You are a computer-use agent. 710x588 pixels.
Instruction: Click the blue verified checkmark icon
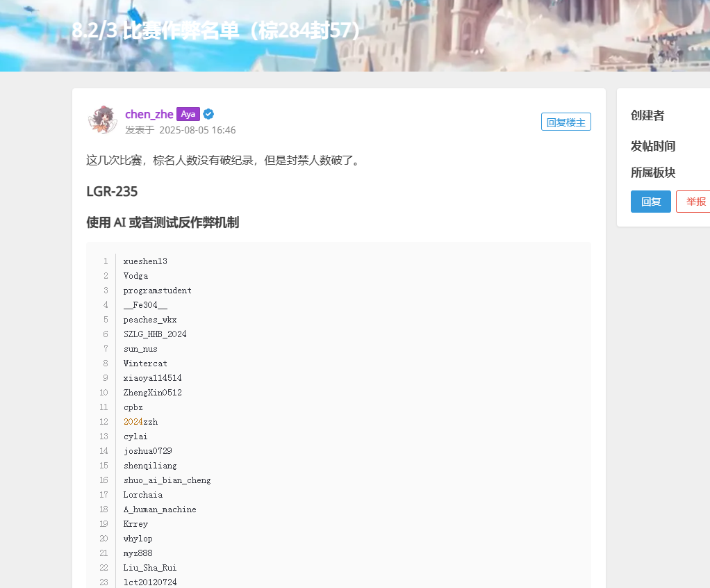[208, 114]
